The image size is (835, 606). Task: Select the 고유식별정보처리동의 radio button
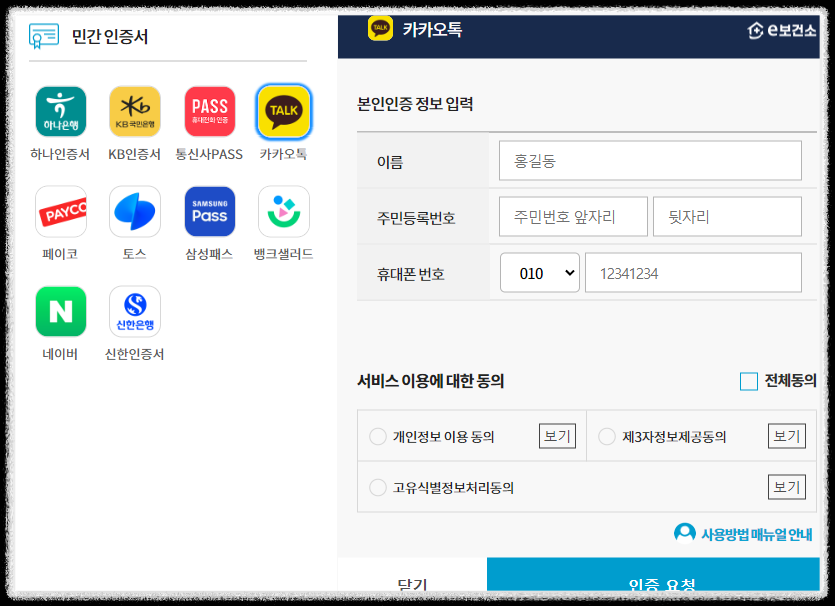378,487
